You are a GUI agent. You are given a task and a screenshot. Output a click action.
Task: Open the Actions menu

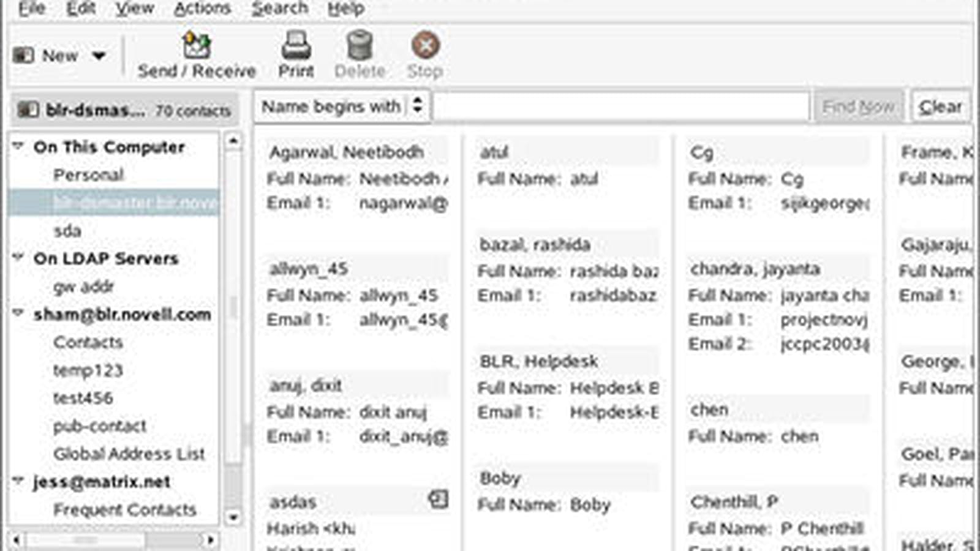click(x=202, y=9)
